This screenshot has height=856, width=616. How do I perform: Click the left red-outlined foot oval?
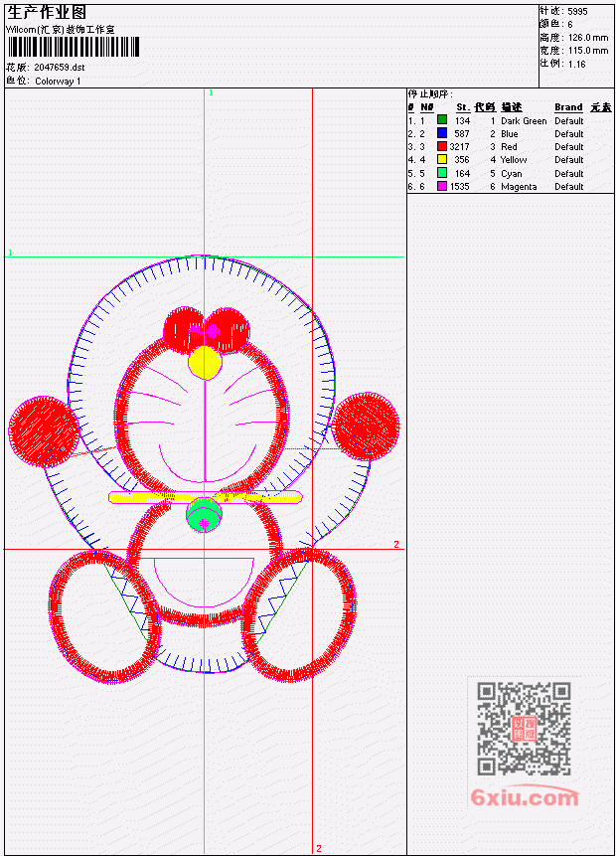(103, 616)
